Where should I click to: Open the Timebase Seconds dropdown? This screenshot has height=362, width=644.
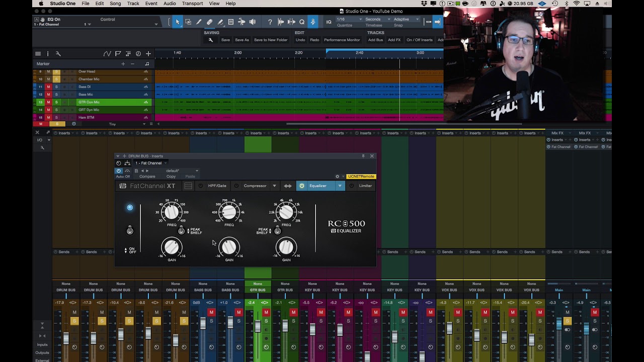point(377,19)
